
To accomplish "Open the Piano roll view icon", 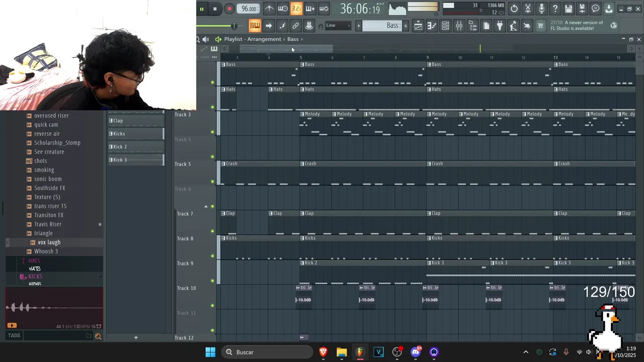I will [x=432, y=26].
